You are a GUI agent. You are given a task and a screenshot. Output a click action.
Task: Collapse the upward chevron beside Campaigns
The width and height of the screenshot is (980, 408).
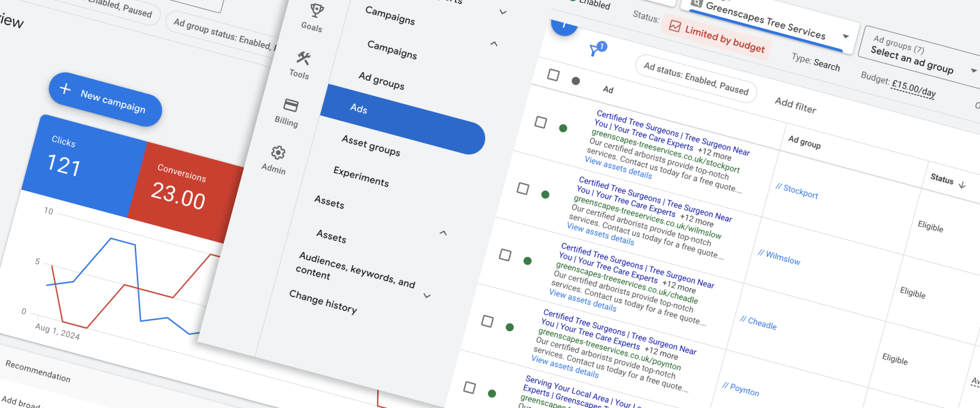coord(494,44)
